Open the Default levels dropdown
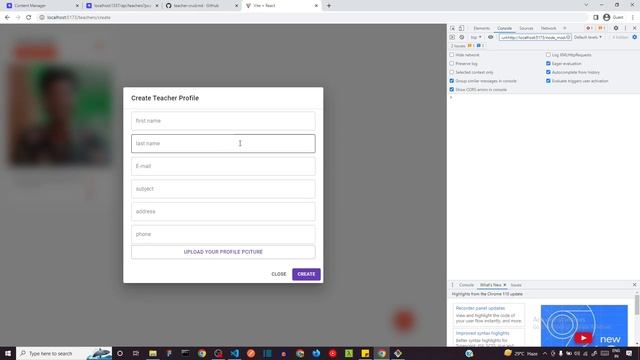Screen dimensions: 640x360 tap(588, 37)
